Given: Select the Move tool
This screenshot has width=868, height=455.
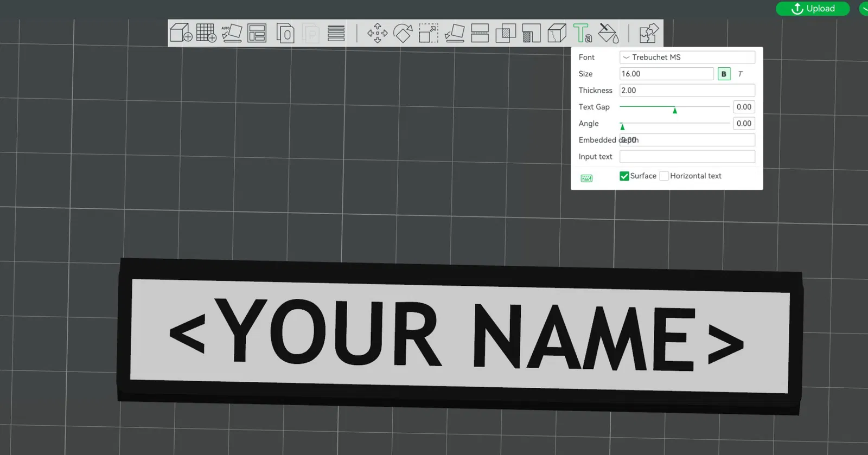Looking at the screenshot, I should tap(377, 33).
